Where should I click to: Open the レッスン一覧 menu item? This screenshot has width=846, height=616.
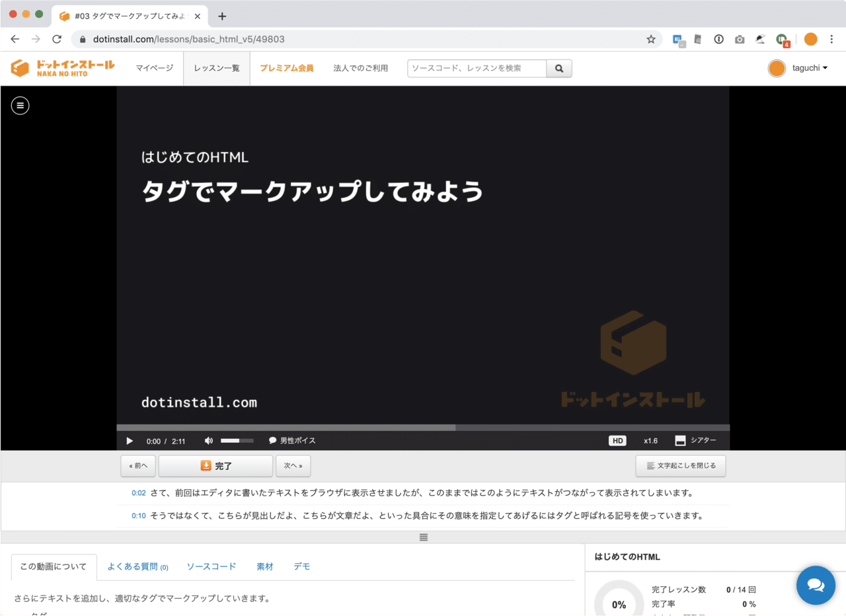pyautogui.click(x=216, y=68)
